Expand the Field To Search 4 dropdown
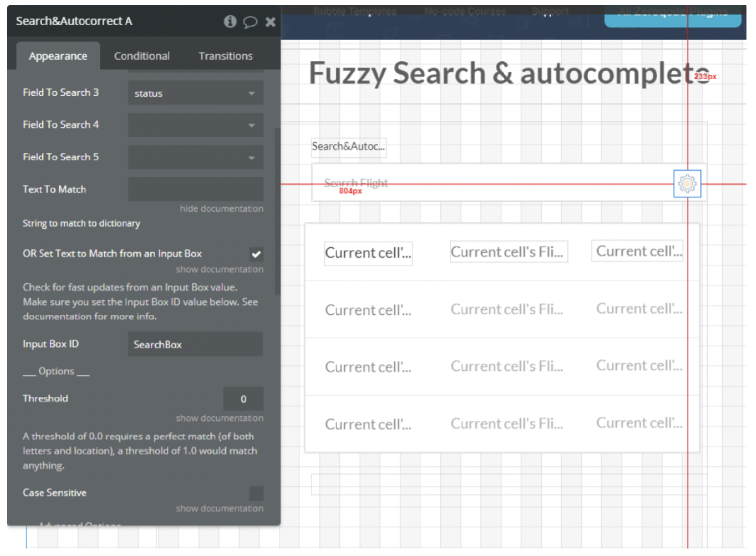This screenshot has height=556, width=756. pyautogui.click(x=196, y=125)
